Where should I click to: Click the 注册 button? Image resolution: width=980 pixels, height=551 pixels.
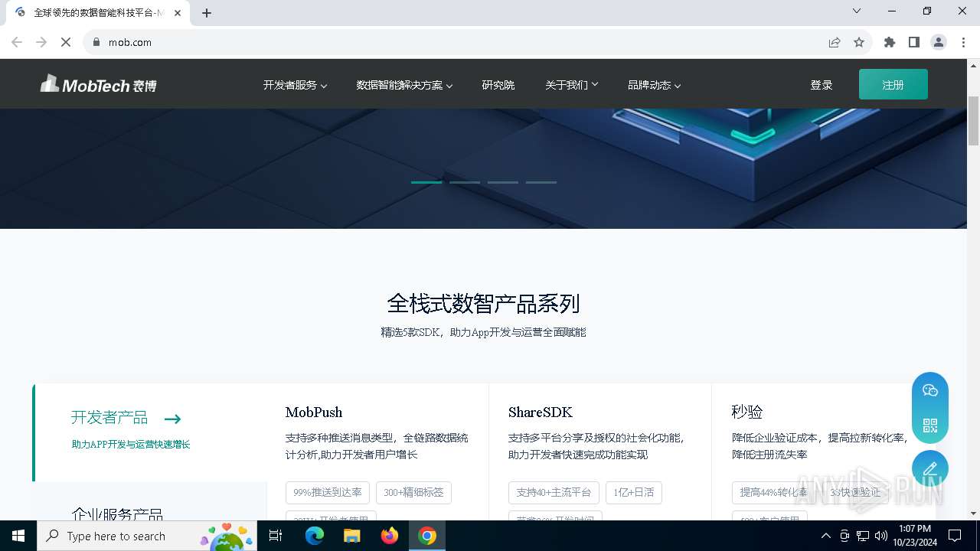(893, 84)
